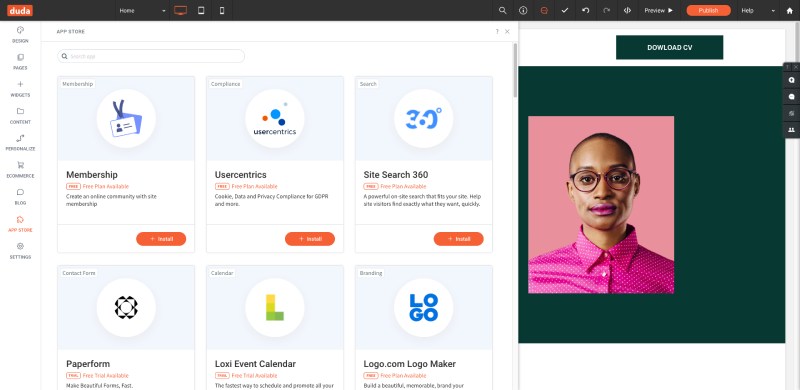The width and height of the screenshot is (800, 390).
Task: Open Paperform app logo
Action: (x=126, y=307)
